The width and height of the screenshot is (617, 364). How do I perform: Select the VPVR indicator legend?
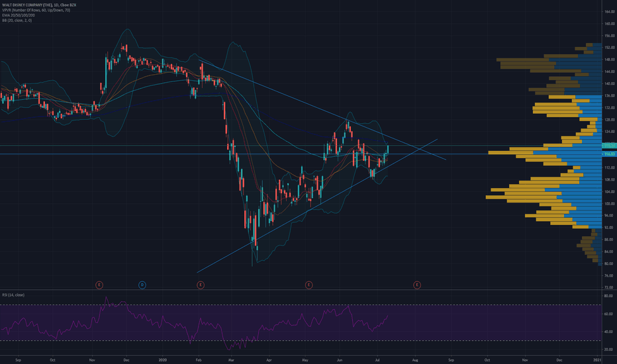pyautogui.click(x=36, y=10)
